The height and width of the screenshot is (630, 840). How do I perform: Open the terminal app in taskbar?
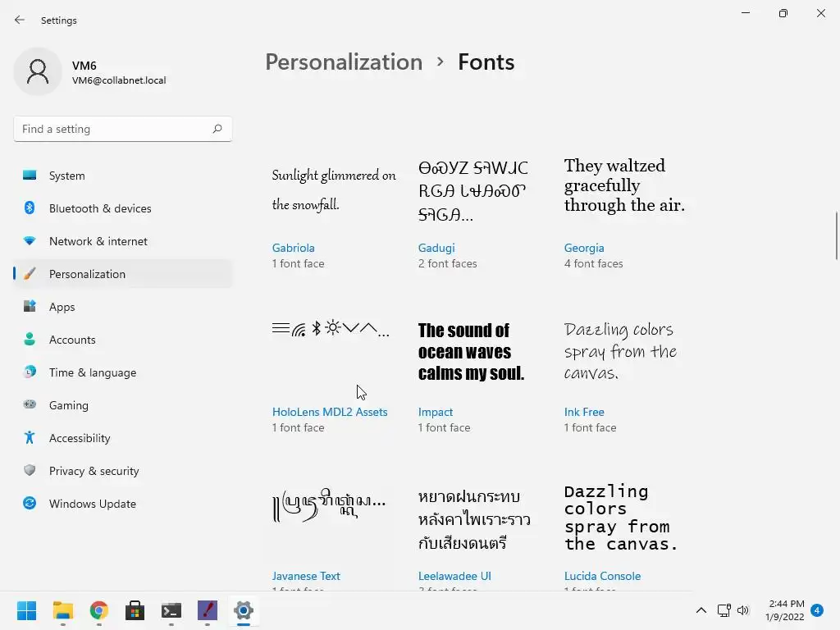(x=171, y=610)
